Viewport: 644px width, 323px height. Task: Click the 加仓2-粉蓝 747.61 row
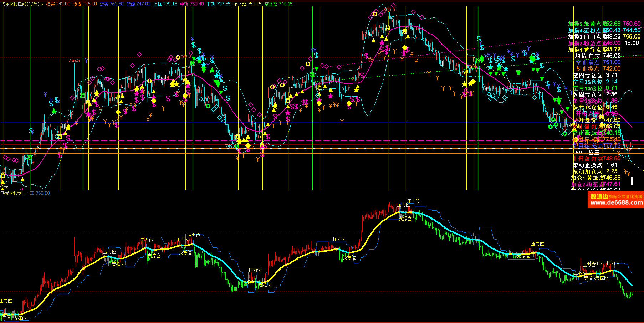596,184
